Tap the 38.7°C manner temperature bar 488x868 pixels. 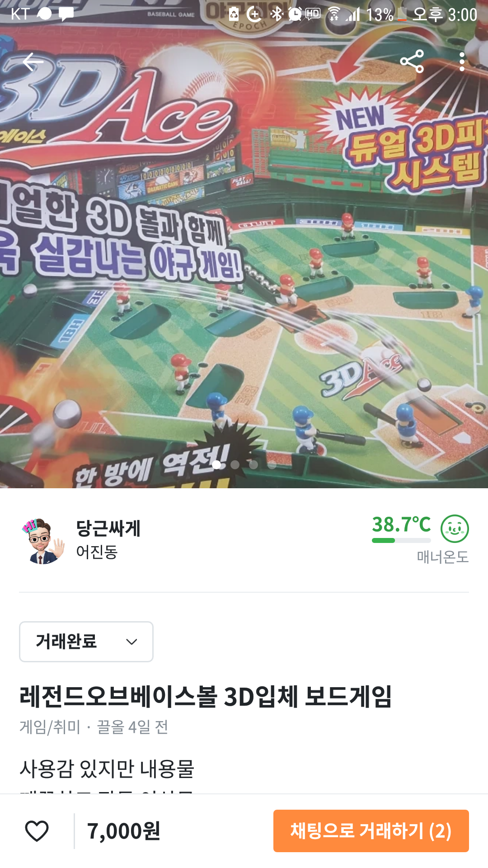tap(401, 540)
